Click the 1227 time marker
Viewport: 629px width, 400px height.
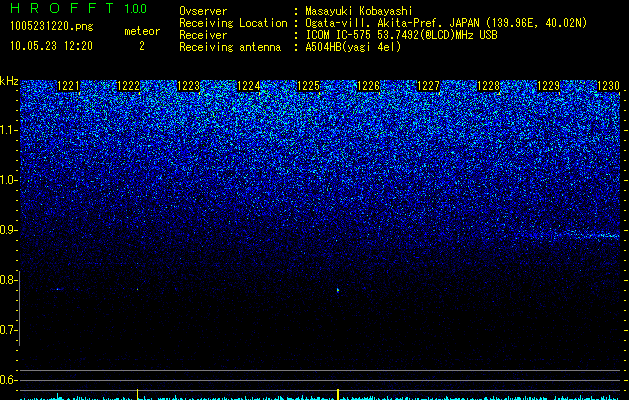[x=428, y=86]
